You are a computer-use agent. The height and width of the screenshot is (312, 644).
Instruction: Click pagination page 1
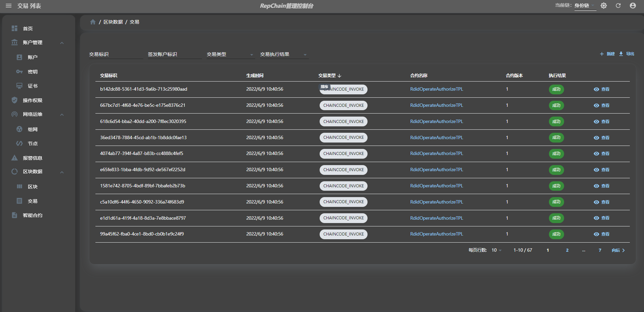(x=548, y=250)
